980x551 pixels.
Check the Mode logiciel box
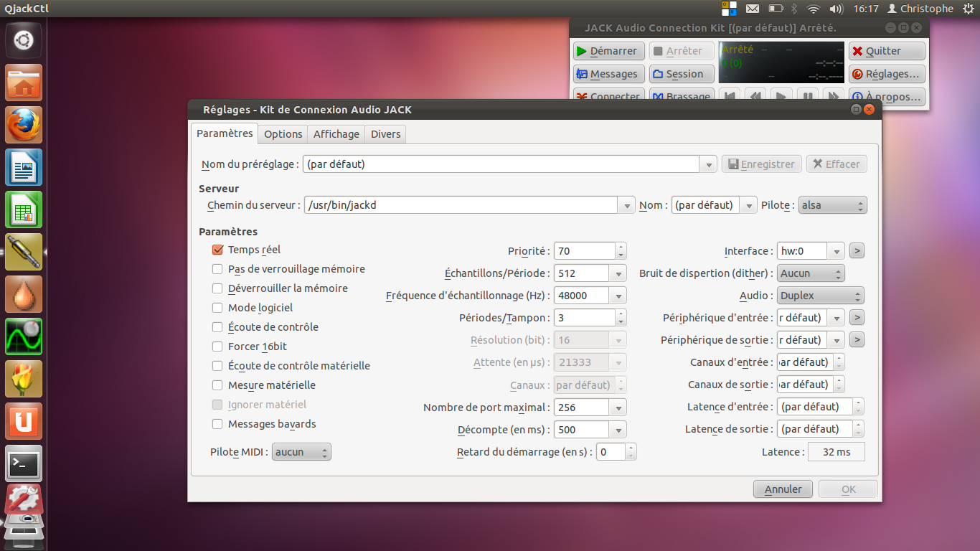[x=217, y=307]
